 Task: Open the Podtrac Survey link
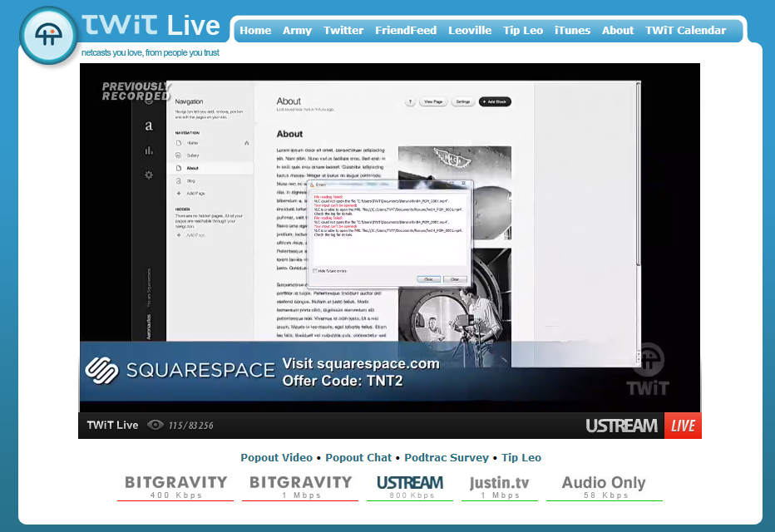pyautogui.click(x=447, y=458)
